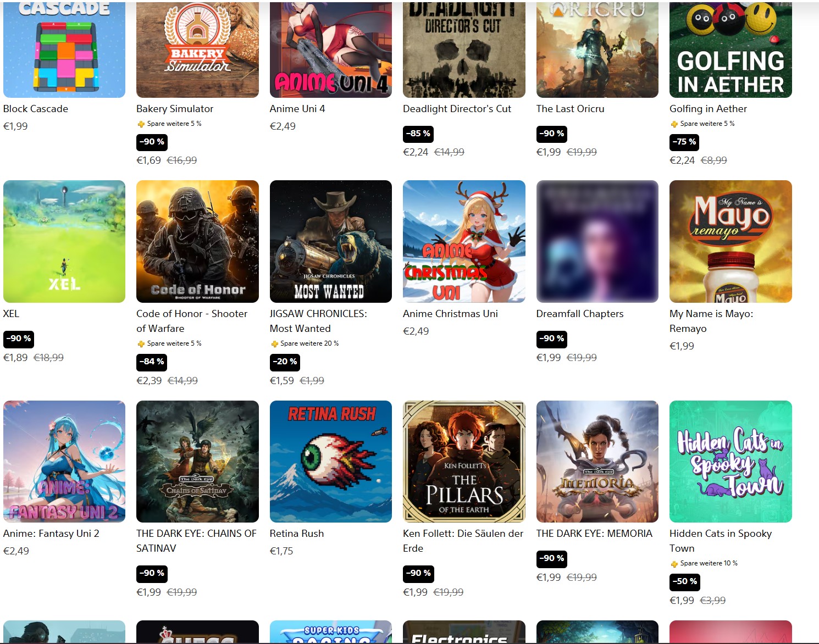
Task: Click Ken Follett: Die Säulen der Erde title
Action: pyautogui.click(x=463, y=541)
